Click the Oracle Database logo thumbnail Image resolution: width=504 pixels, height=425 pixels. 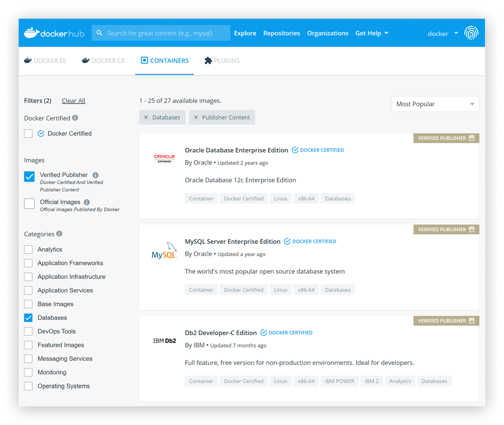click(x=164, y=158)
